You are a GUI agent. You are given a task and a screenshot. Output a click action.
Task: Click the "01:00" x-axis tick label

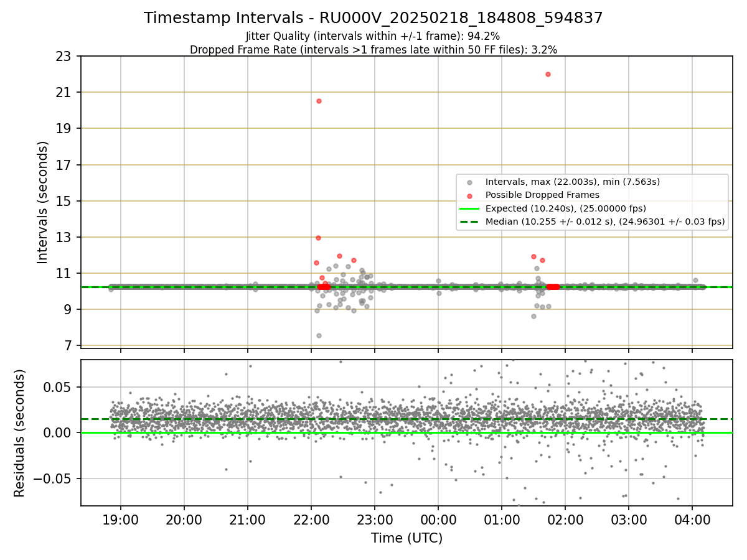(502, 520)
